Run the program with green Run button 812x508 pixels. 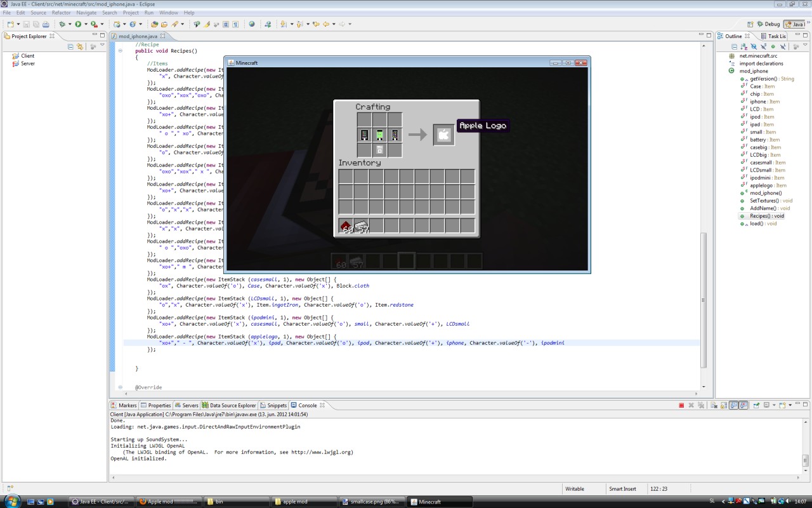point(78,24)
